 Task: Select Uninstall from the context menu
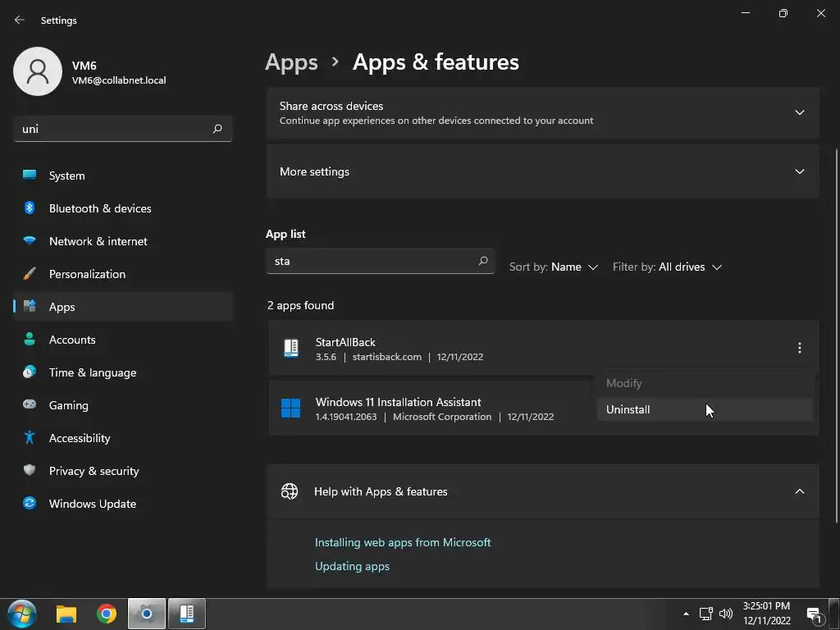[628, 409]
